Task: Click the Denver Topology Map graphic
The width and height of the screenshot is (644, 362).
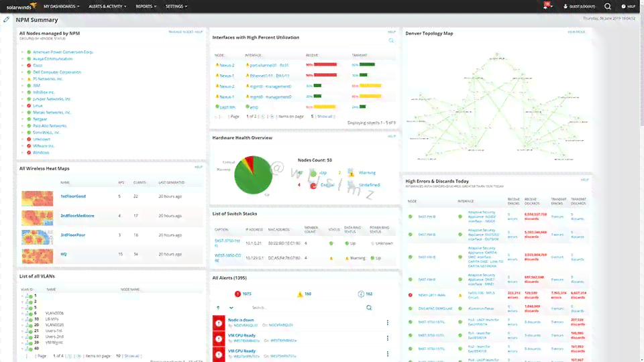Action: tap(496, 106)
